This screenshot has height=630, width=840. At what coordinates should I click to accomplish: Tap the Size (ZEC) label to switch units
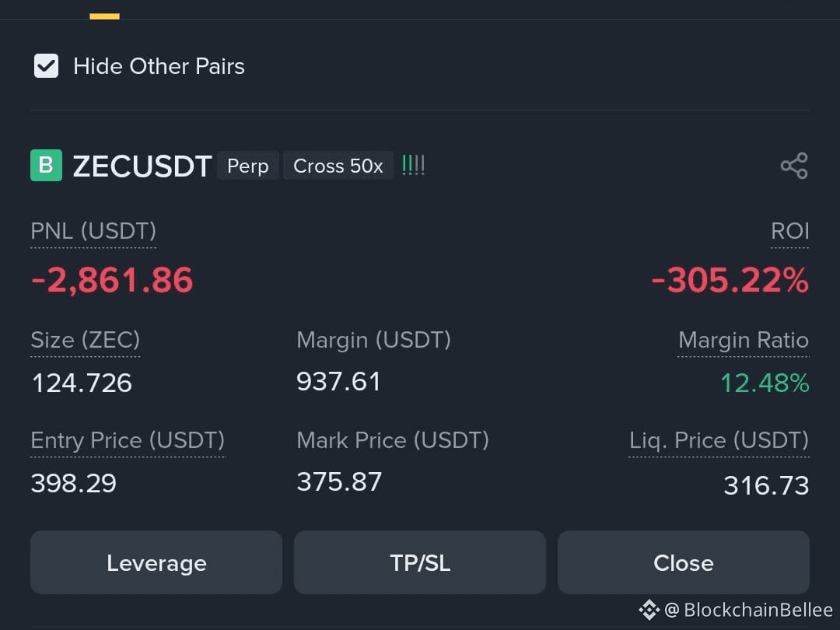click(86, 340)
